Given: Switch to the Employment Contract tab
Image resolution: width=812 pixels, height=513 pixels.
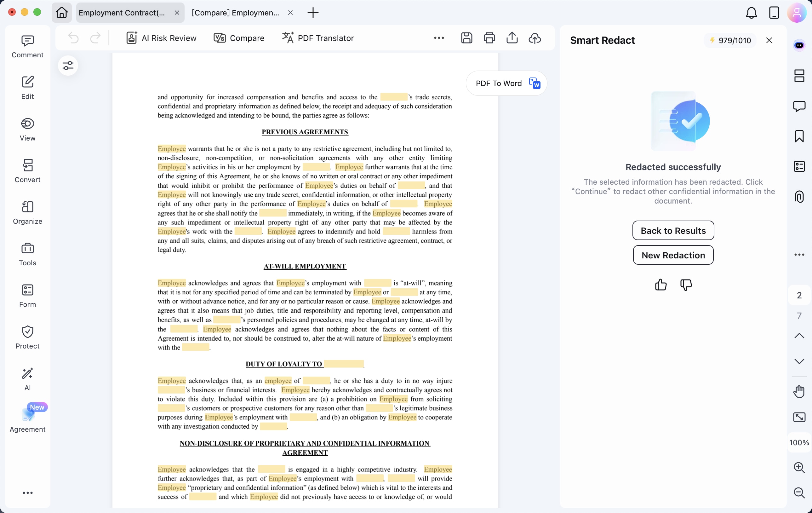Looking at the screenshot, I should click(122, 13).
